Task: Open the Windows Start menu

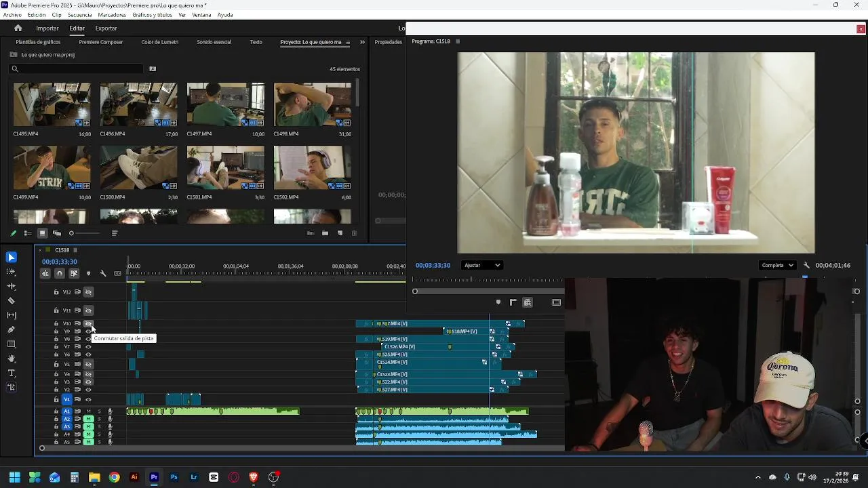Action: [15, 477]
